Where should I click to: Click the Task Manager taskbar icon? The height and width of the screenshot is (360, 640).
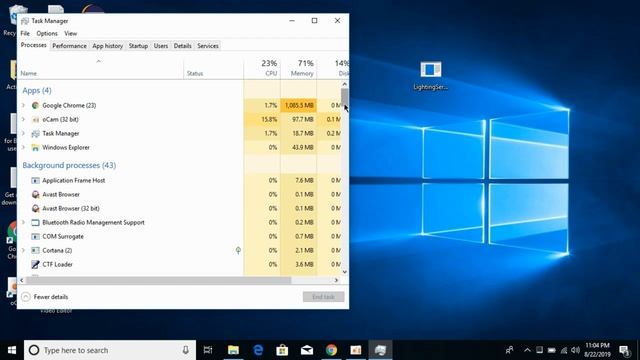[x=380, y=350]
